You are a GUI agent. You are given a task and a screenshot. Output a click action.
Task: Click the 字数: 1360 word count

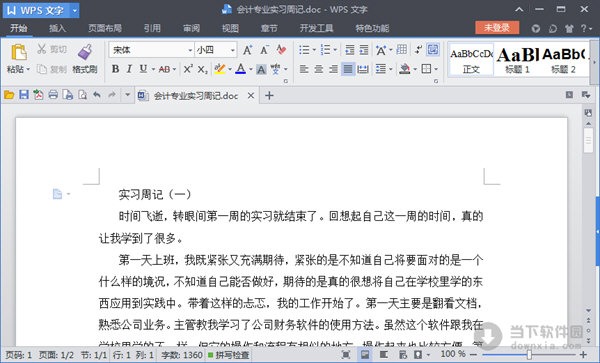click(x=182, y=355)
